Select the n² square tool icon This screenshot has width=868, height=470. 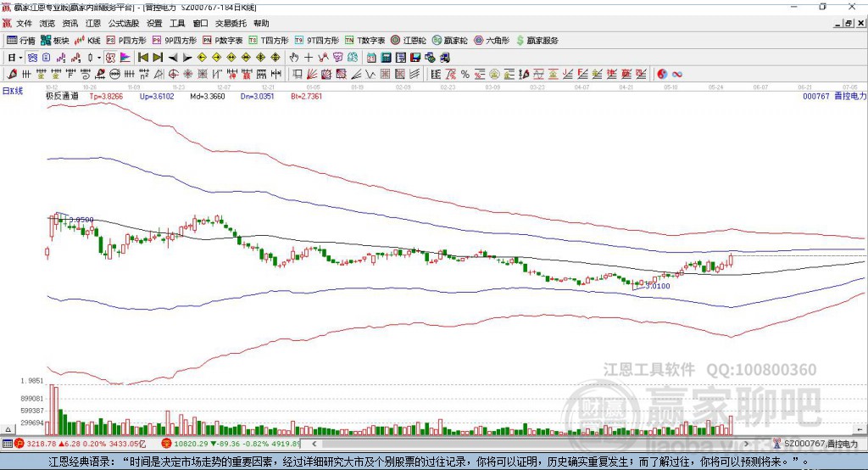click(x=144, y=75)
